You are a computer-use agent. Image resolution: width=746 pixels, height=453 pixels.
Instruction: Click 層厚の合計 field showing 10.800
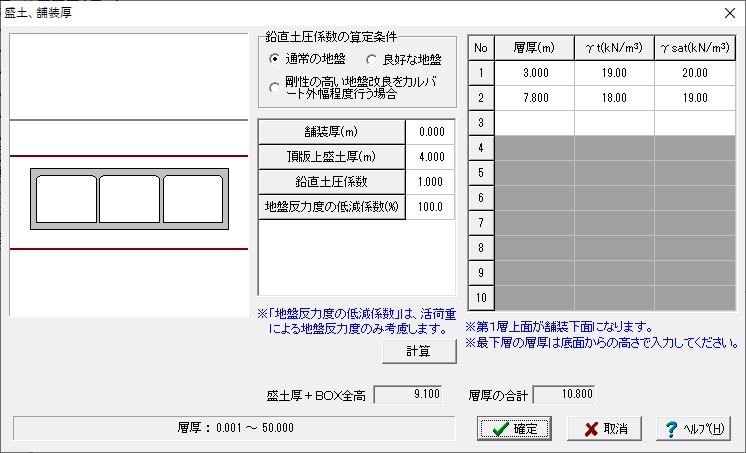564,394
